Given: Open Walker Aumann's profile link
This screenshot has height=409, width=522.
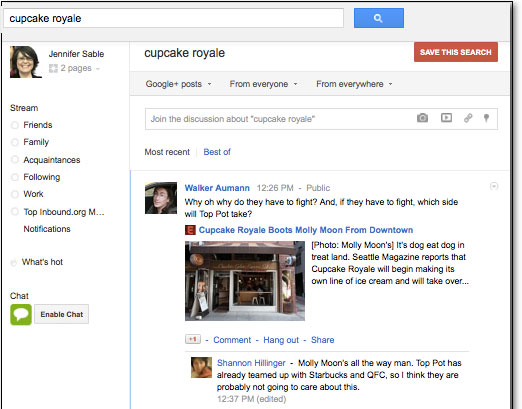Looking at the screenshot, I should click(217, 188).
